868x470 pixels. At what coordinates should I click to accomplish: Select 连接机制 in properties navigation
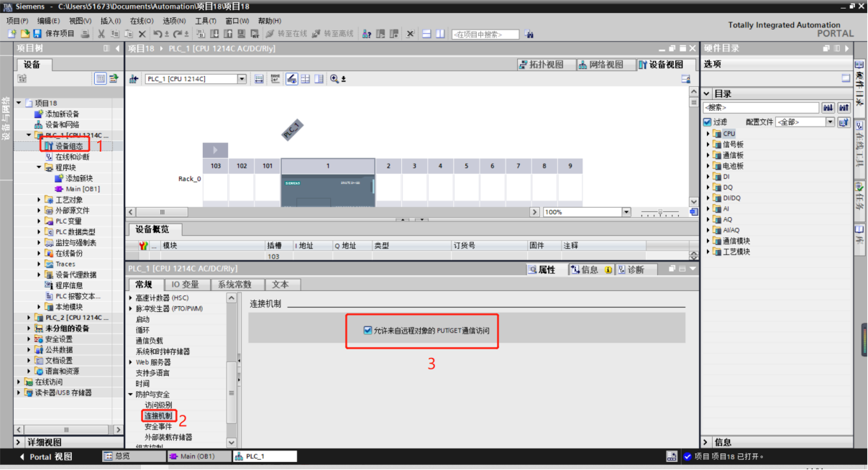click(x=158, y=416)
